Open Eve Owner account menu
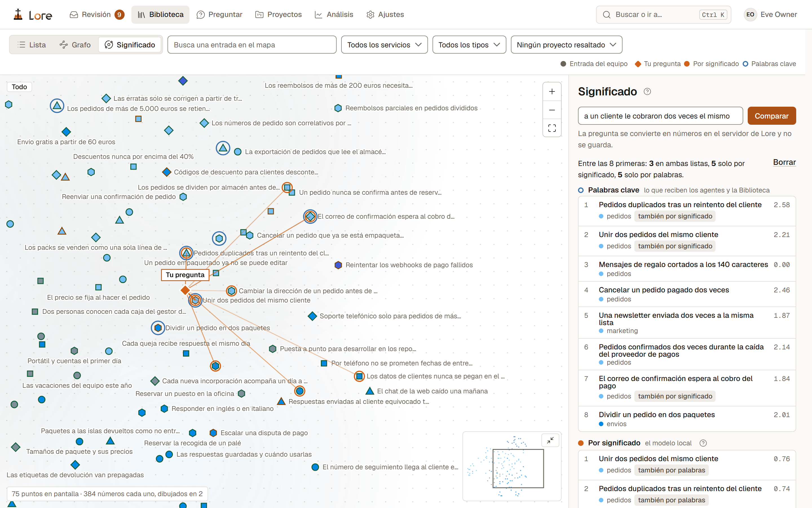 770,14
